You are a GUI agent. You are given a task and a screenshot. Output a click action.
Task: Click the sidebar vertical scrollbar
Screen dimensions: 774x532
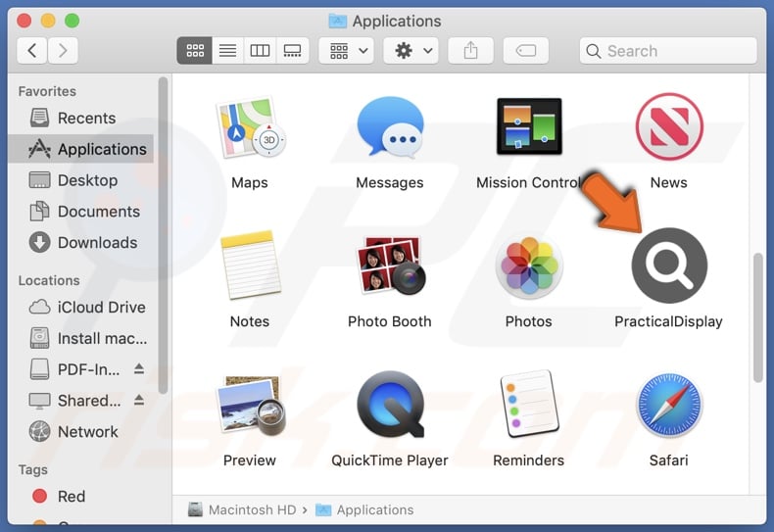[163, 235]
